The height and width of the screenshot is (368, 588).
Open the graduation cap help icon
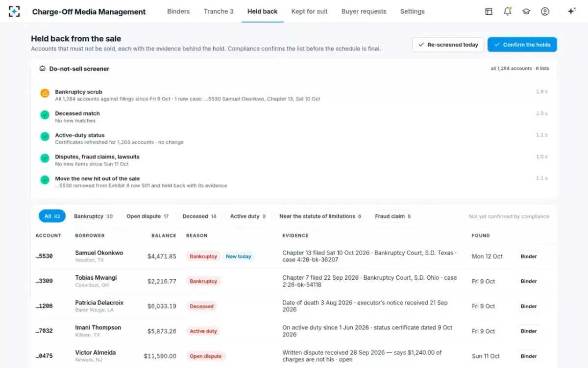(x=526, y=11)
